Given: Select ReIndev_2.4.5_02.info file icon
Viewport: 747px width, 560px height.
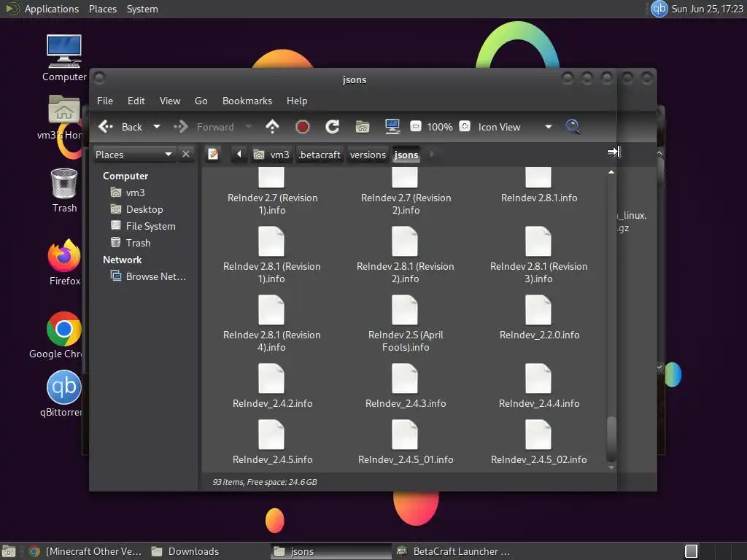Looking at the screenshot, I should click(x=538, y=435).
